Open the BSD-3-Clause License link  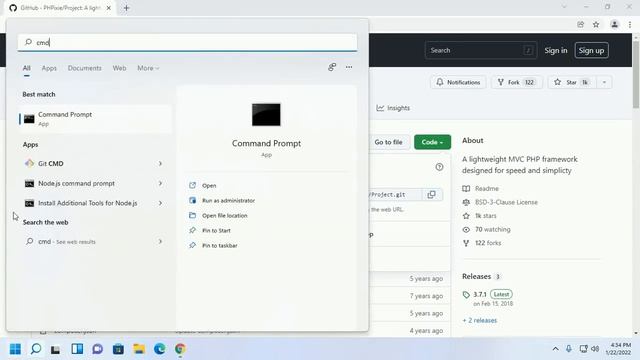(x=506, y=202)
